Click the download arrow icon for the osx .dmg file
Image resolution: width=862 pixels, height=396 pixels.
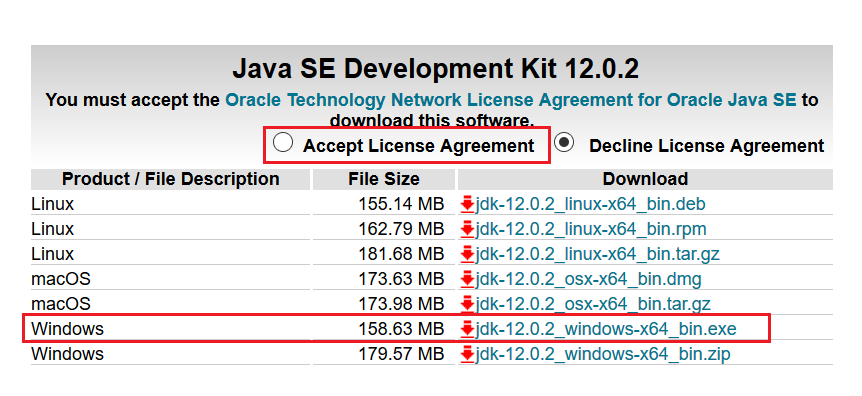pyautogui.click(x=467, y=280)
